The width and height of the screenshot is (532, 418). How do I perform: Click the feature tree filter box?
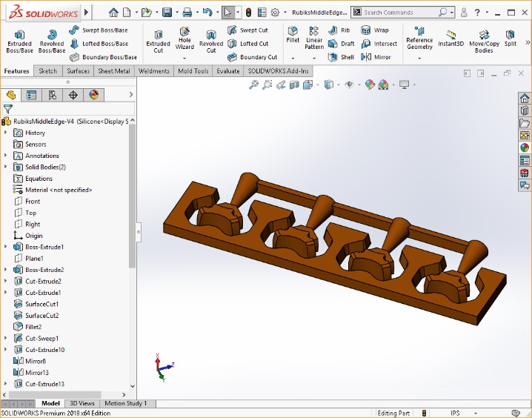[68, 109]
